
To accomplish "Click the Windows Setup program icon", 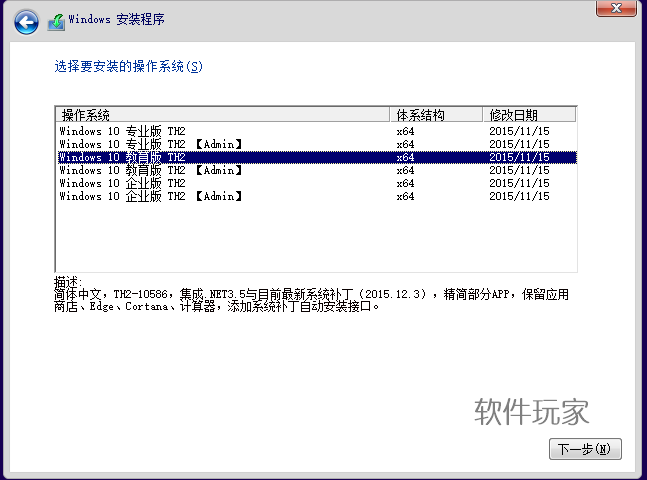I will pos(56,22).
